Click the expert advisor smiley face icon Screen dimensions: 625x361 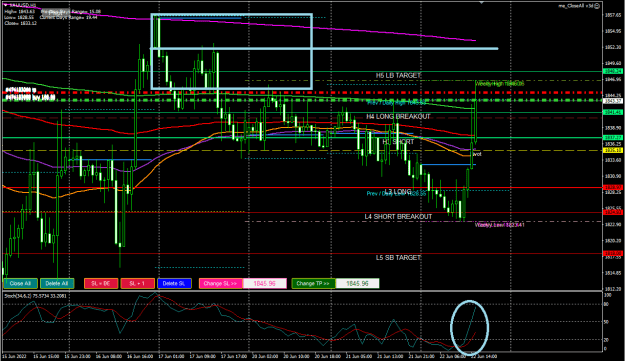[x=597, y=6]
